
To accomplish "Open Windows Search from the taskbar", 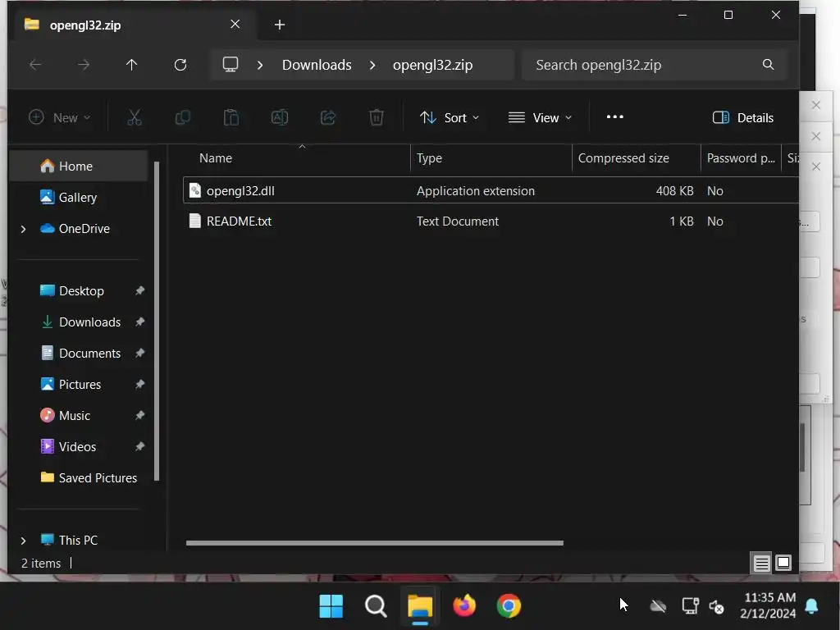I will click(376, 606).
